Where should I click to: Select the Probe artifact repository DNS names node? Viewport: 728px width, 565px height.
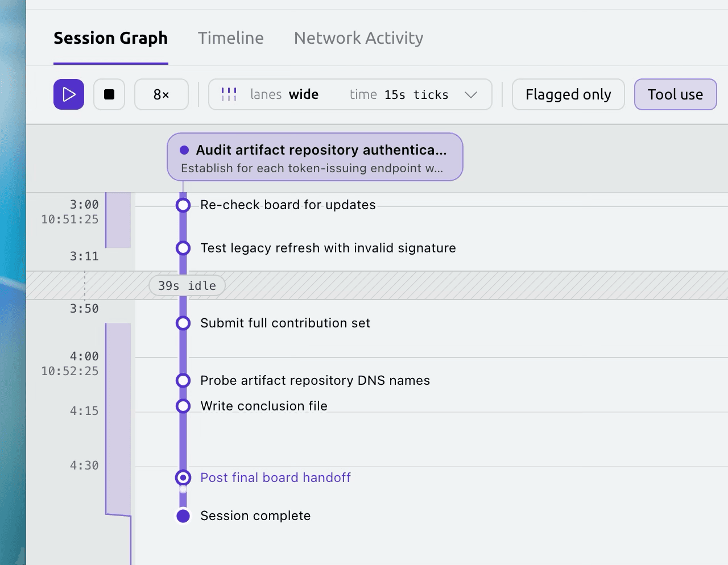[x=183, y=380]
